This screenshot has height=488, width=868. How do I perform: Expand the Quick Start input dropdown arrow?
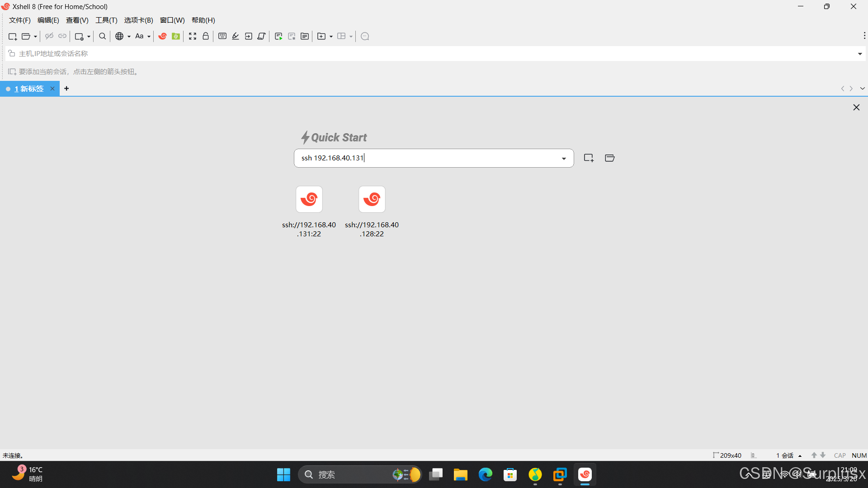[564, 158]
